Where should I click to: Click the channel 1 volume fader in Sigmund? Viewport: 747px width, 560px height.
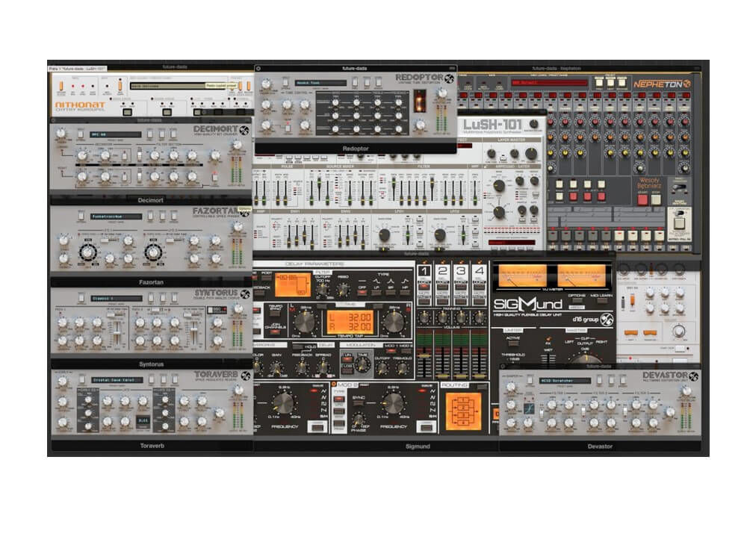click(424, 355)
